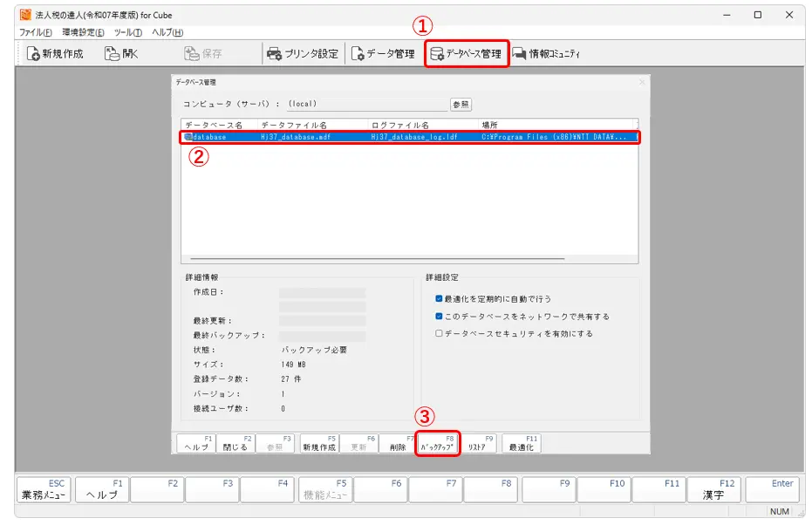
Task: Click the horizontal scrollbar under database list
Action: [x=375, y=259]
